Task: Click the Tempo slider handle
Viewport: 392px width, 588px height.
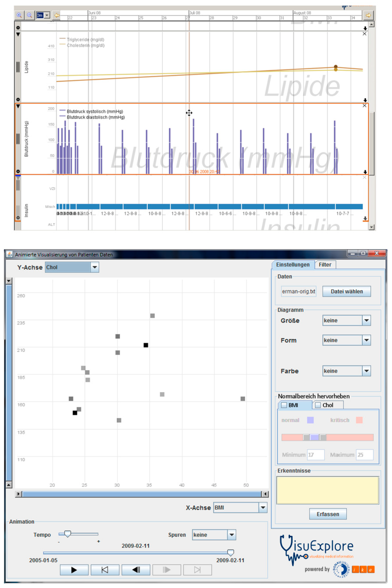Action: click(x=68, y=534)
